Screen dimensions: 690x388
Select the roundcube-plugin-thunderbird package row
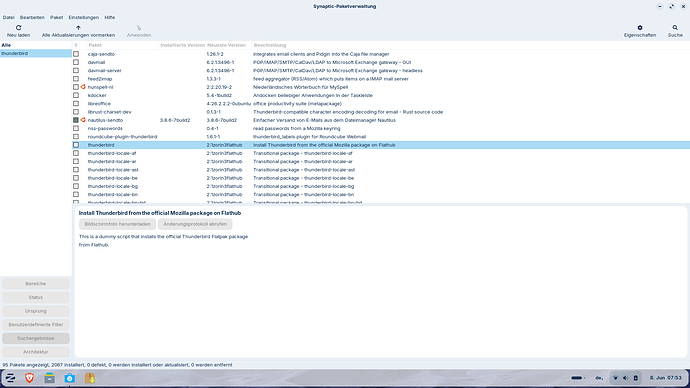[x=381, y=137]
